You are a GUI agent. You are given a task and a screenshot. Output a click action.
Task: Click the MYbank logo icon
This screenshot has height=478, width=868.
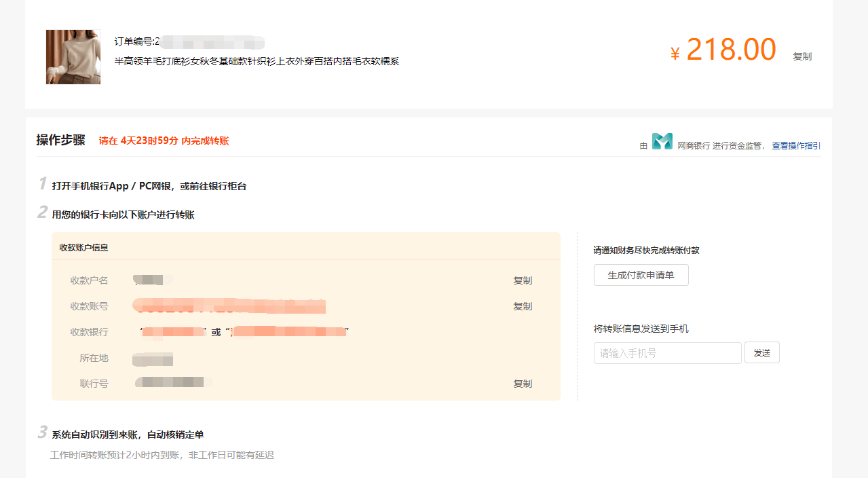point(662,141)
